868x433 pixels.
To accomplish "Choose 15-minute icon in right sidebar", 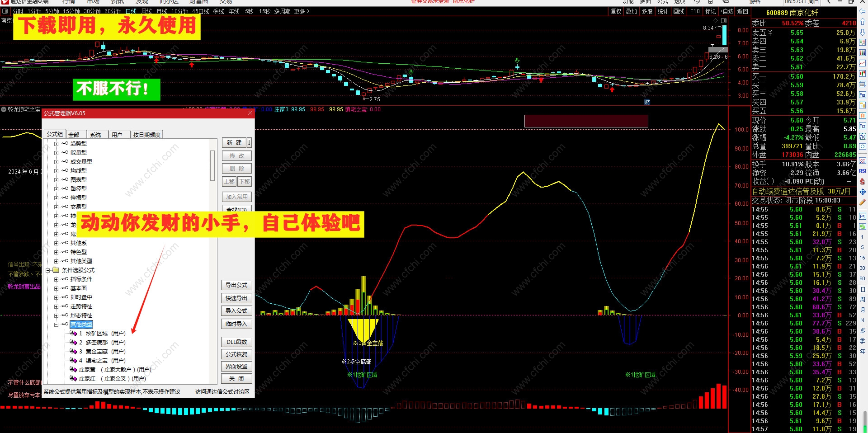I will click(863, 258).
